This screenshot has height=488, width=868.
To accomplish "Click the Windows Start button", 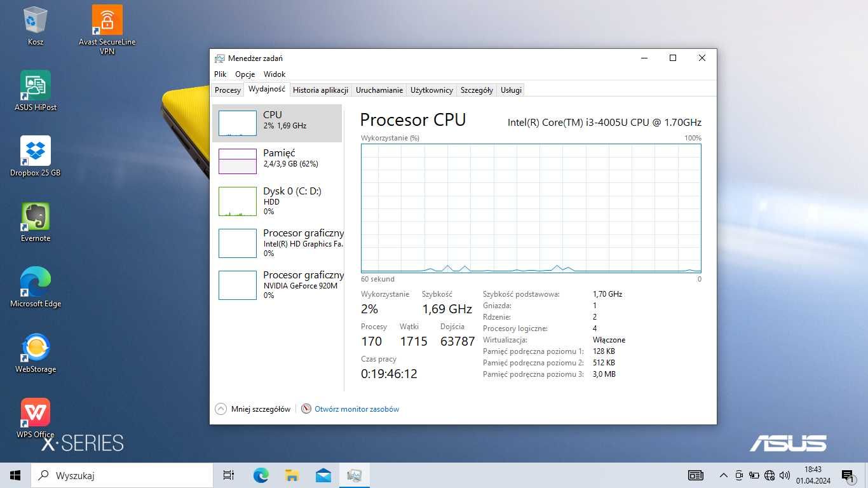I will pos(15,475).
